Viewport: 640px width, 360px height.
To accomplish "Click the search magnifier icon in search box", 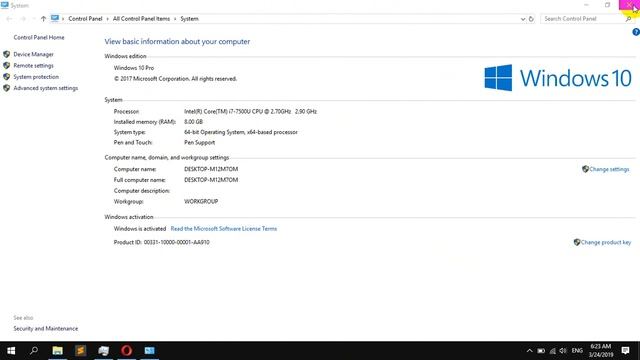I will click(x=629, y=19).
